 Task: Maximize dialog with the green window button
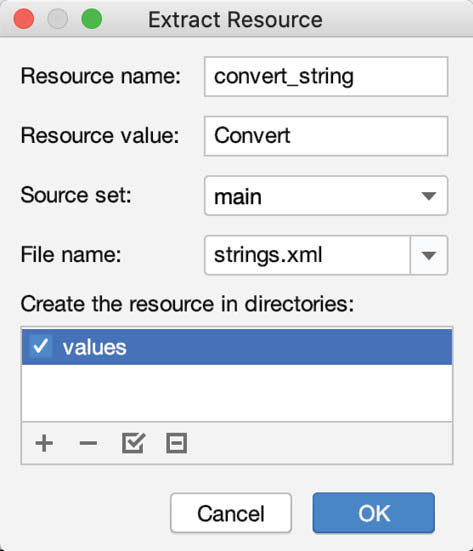[92, 19]
